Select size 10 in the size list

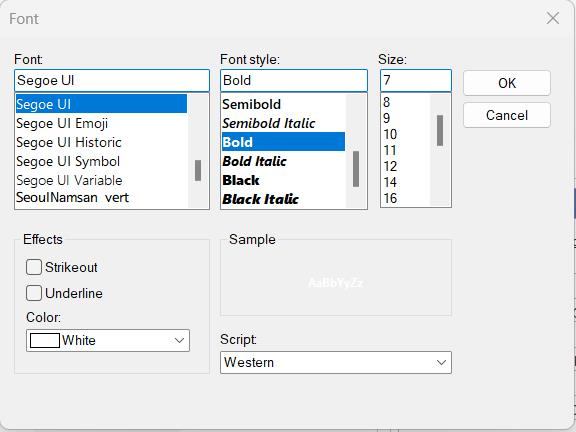coord(406,134)
